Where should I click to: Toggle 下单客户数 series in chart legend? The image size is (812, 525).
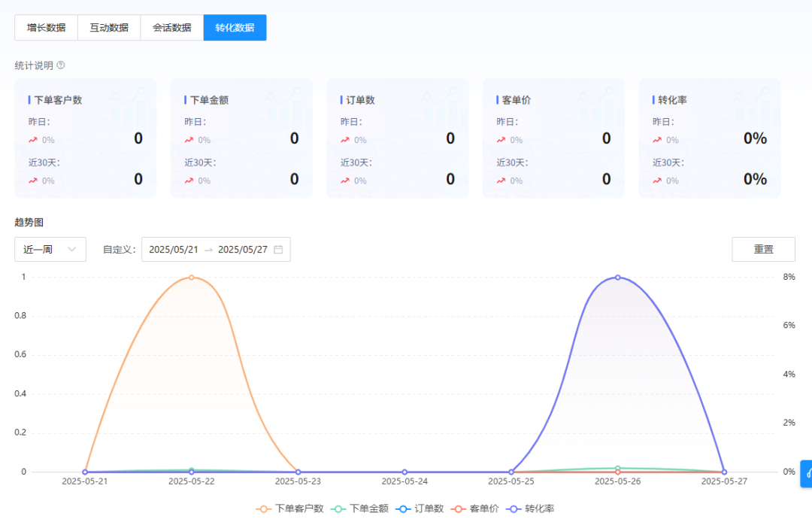[290, 508]
